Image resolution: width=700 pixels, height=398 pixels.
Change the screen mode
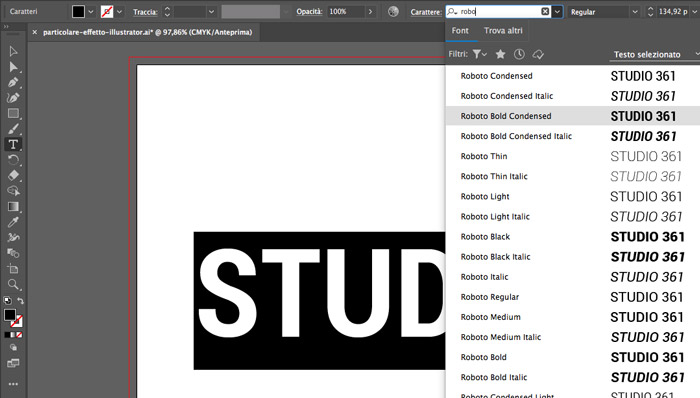13,363
